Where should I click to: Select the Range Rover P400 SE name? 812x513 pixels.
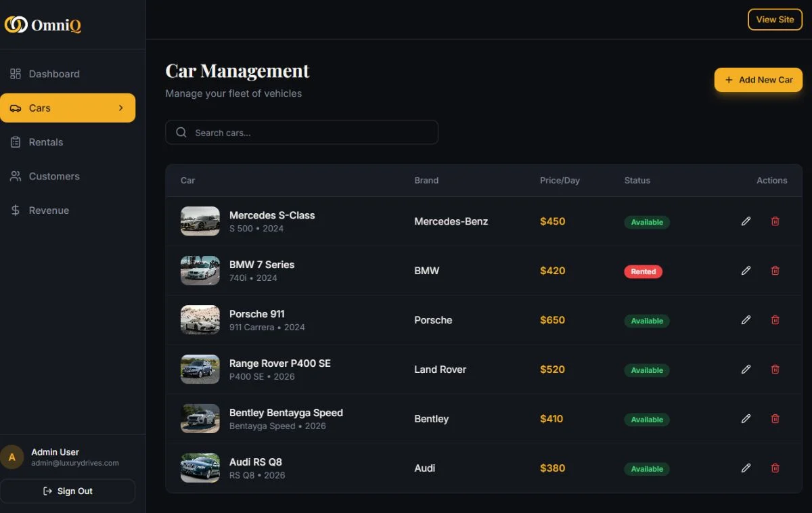280,363
